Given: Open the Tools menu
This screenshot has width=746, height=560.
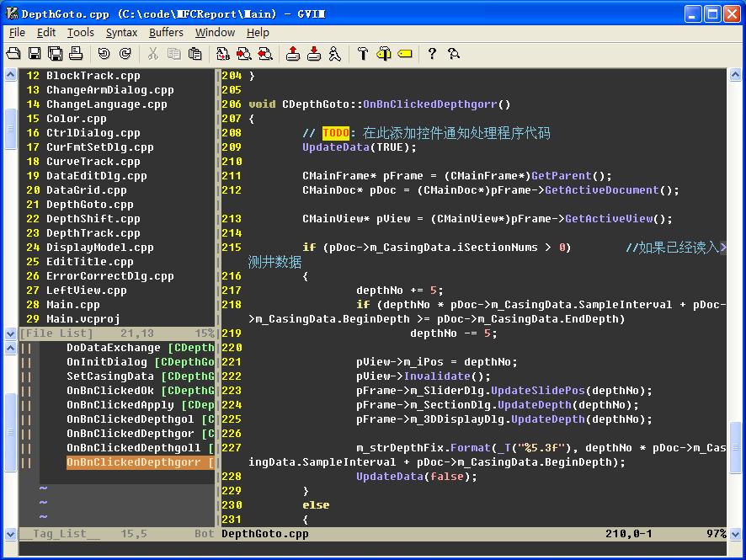Looking at the screenshot, I should pyautogui.click(x=81, y=32).
